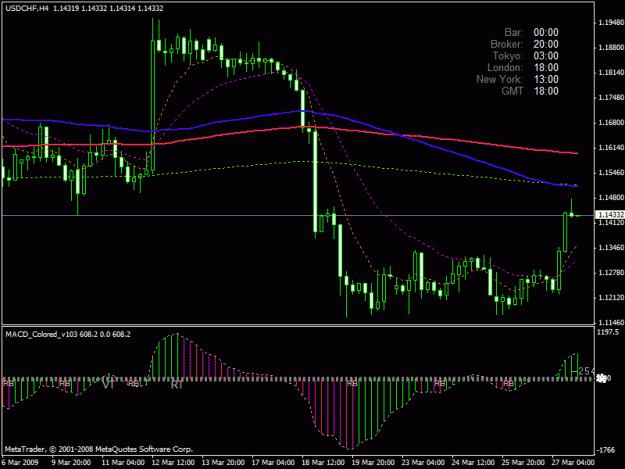The width and height of the screenshot is (625, 469).
Task: Select the 18 Mar 12:00 time label
Action: click(323, 462)
